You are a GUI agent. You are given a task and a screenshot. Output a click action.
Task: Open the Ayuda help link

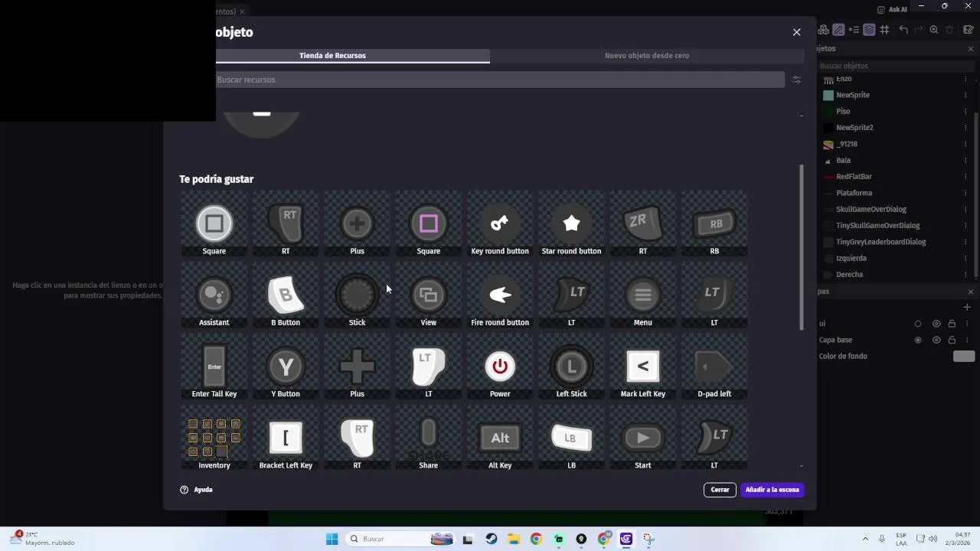196,490
